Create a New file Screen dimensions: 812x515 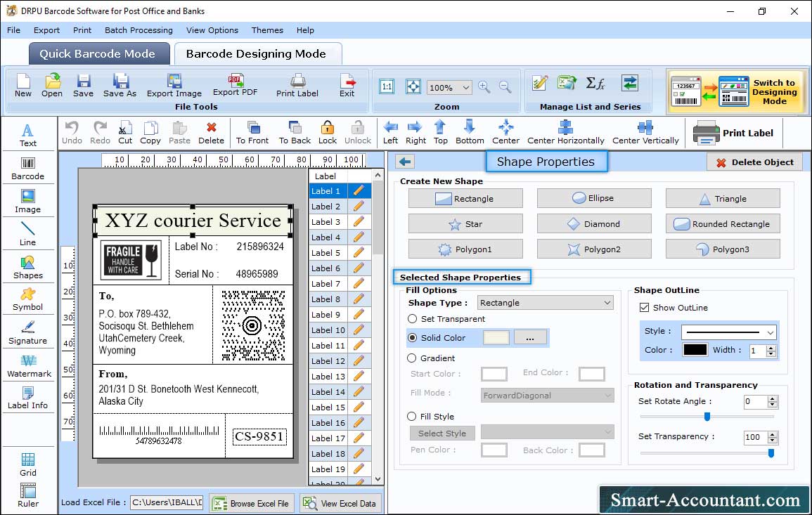[x=22, y=86]
